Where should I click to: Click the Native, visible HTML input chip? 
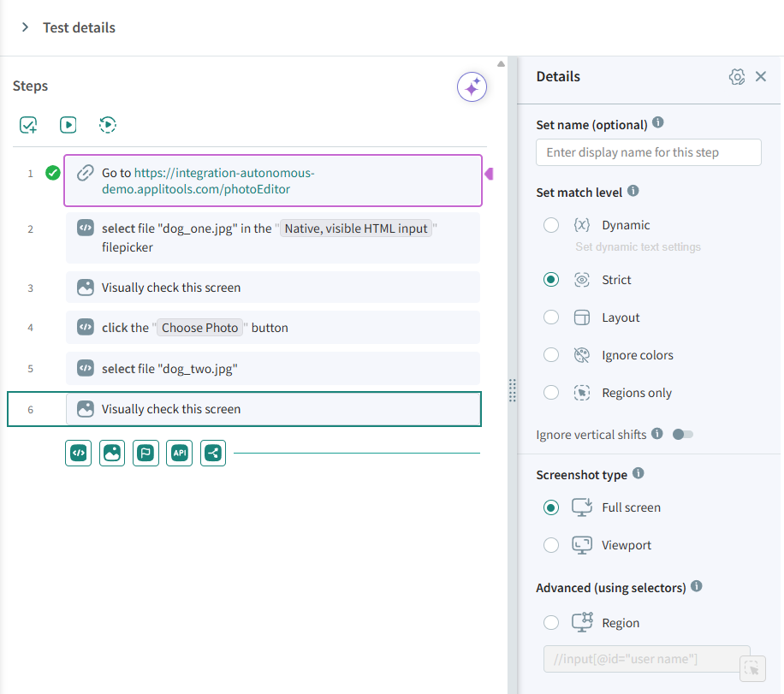click(x=355, y=228)
